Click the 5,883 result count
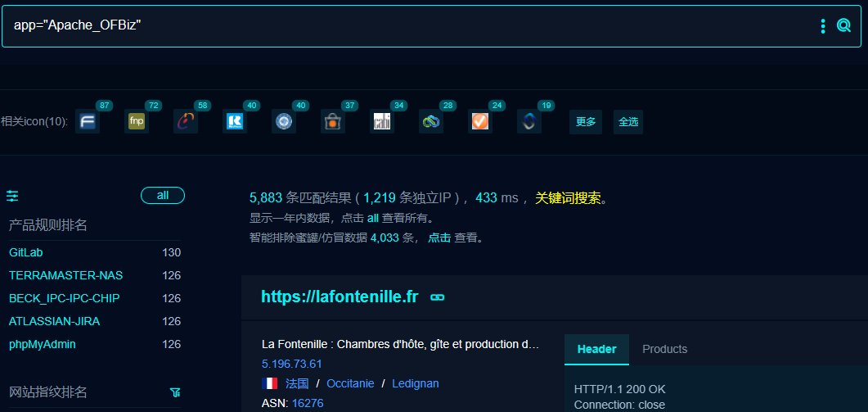The width and height of the screenshot is (868, 412). tap(266, 198)
